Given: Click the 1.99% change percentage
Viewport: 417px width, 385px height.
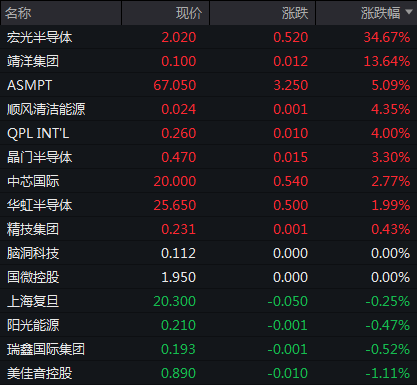Looking at the screenshot, I should (x=391, y=205).
